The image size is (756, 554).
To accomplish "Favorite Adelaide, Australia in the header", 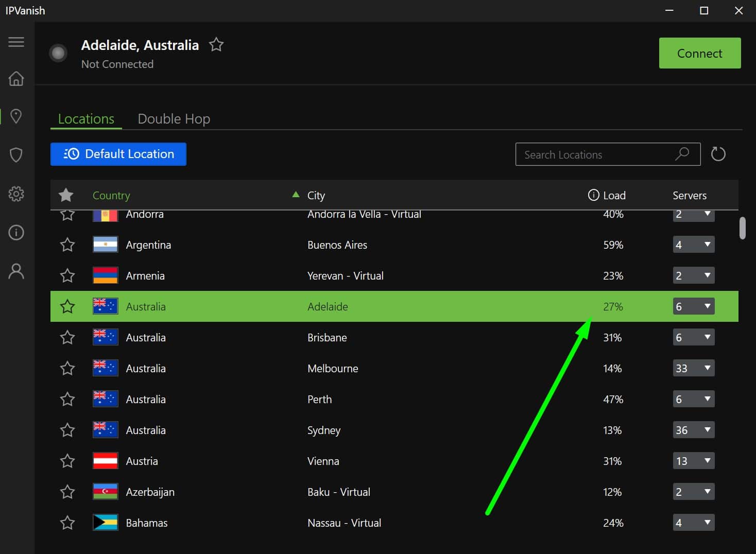I will coord(216,45).
